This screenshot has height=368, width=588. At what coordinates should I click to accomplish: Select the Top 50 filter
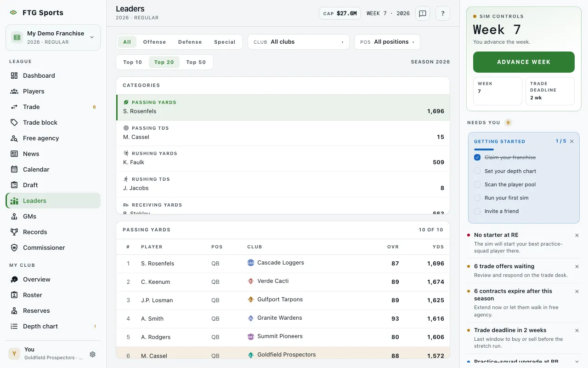click(x=196, y=62)
